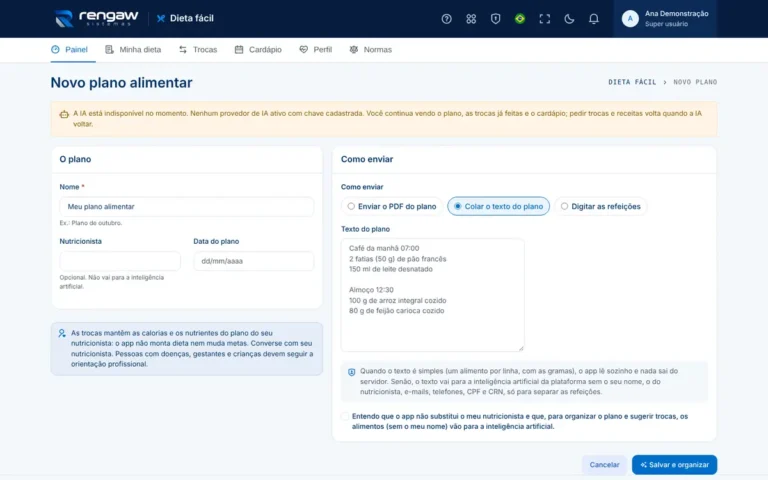Open the Cardápio tab

258,49
